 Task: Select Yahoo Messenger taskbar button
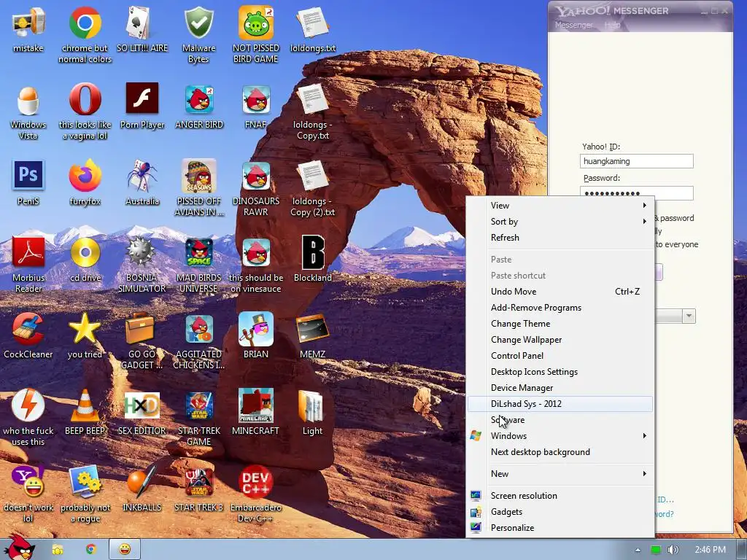[125, 549]
